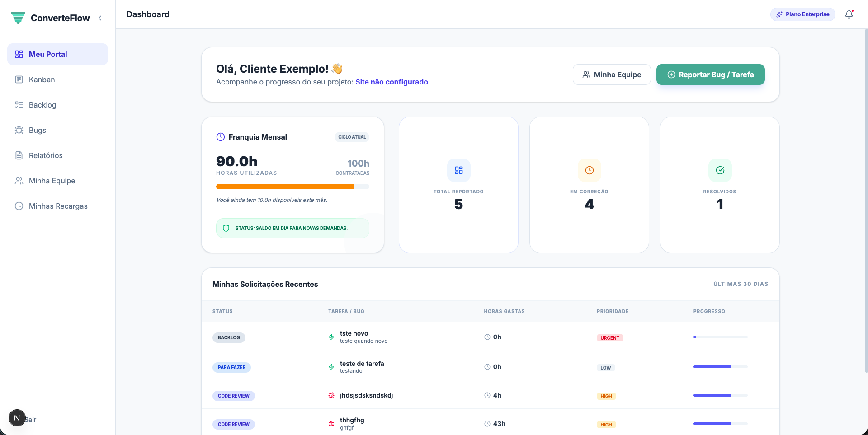Click the Reportar Bug / Tarefa button
Viewport: 868px width, 435px height.
[710, 75]
